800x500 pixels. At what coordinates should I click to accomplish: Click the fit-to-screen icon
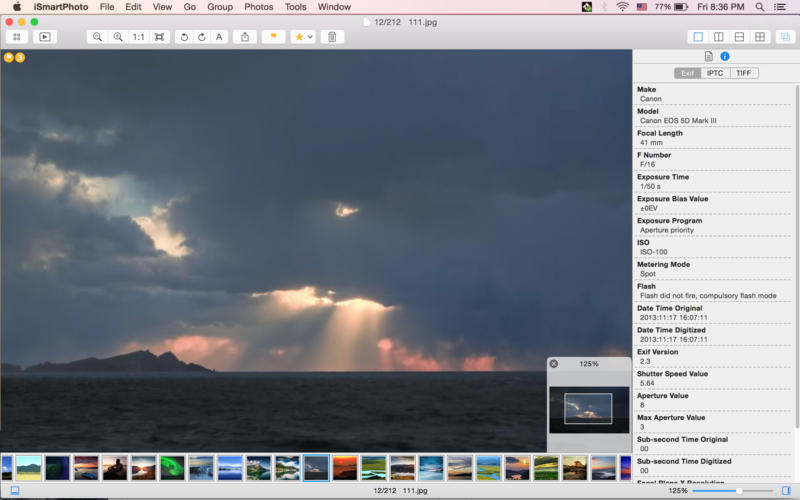[159, 37]
